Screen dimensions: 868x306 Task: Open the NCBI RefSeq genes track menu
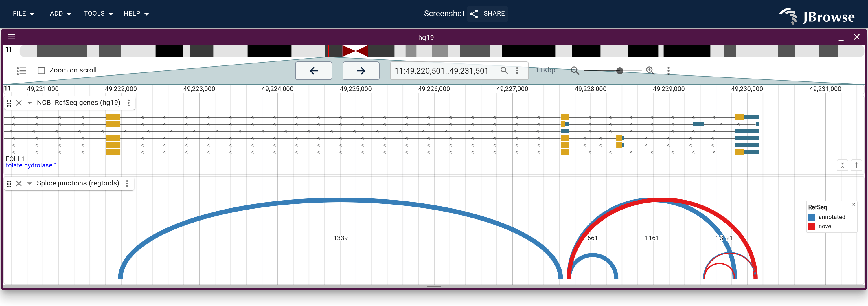point(129,103)
